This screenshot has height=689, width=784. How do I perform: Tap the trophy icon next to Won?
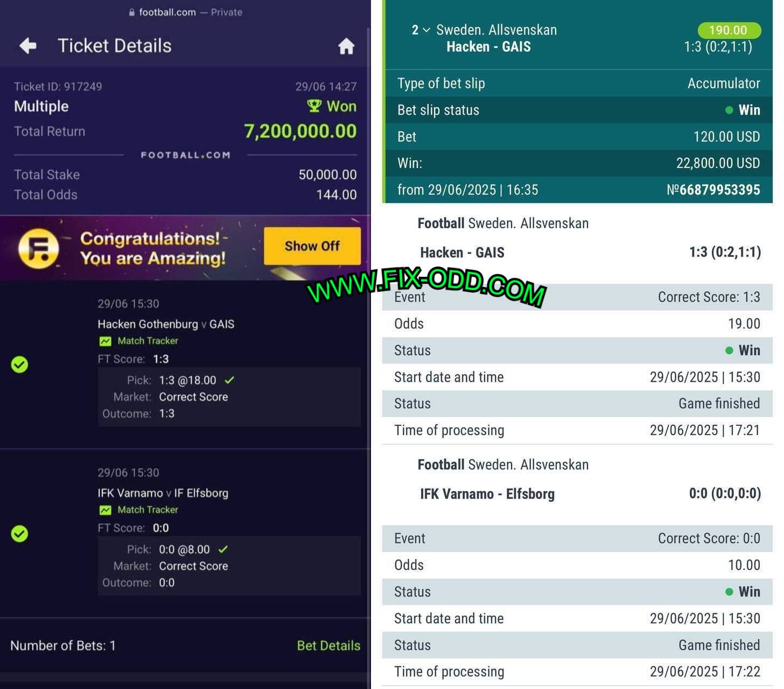pyautogui.click(x=314, y=106)
